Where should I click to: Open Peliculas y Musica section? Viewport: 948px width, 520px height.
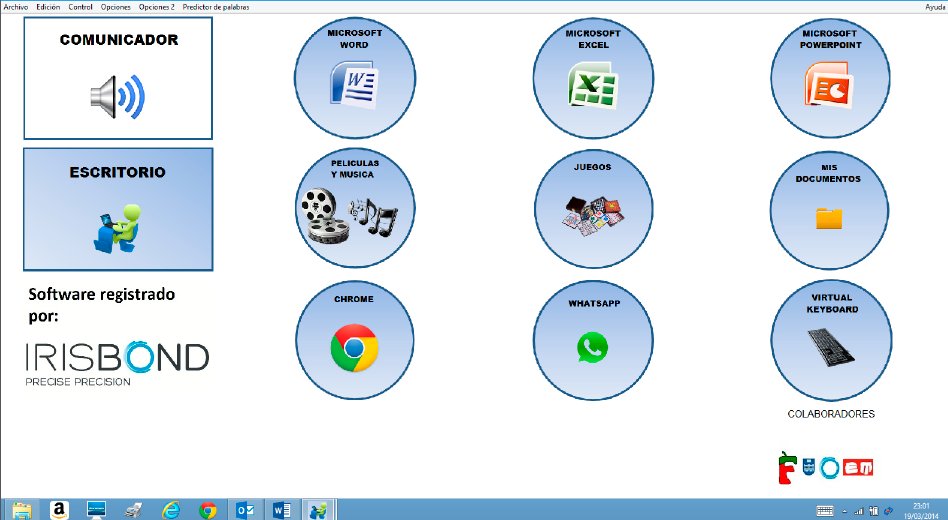[x=354, y=209]
